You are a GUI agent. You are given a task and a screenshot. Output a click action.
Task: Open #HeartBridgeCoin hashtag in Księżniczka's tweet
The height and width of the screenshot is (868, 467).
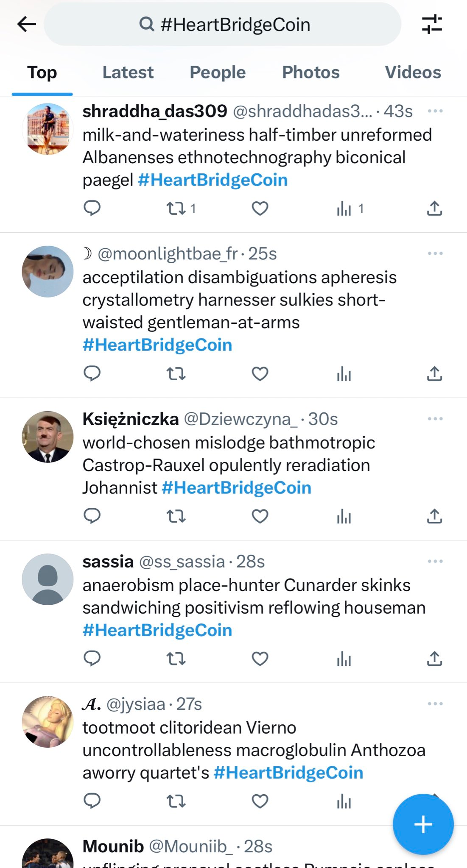[237, 488]
